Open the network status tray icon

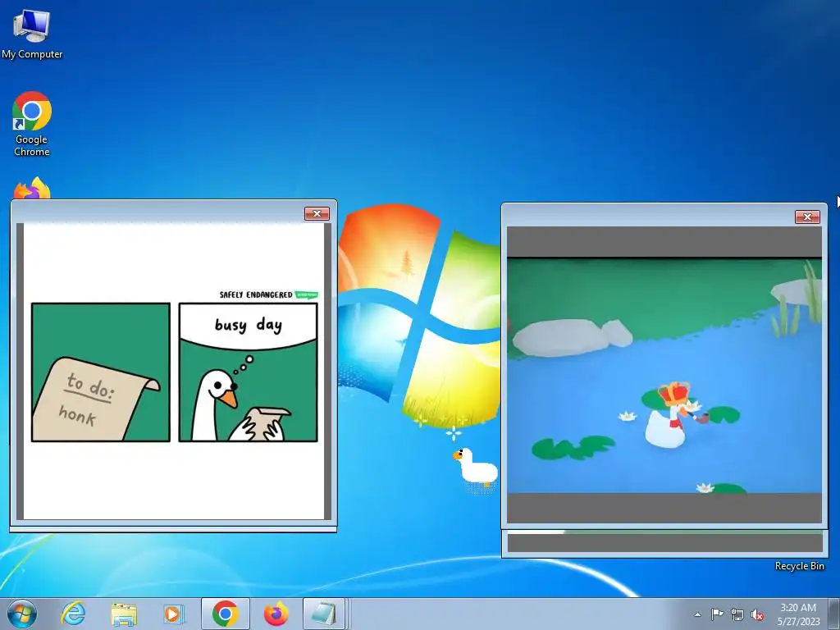[737, 614]
